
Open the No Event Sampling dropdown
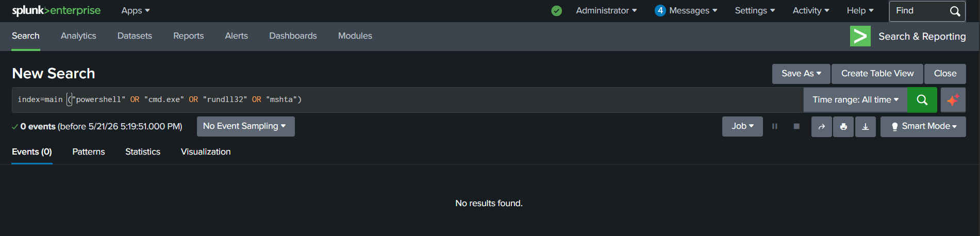click(x=245, y=126)
